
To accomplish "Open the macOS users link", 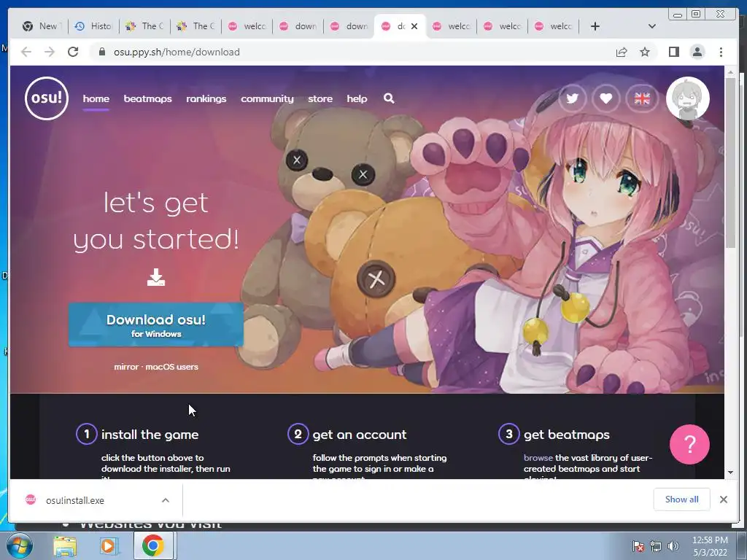I will 171,367.
